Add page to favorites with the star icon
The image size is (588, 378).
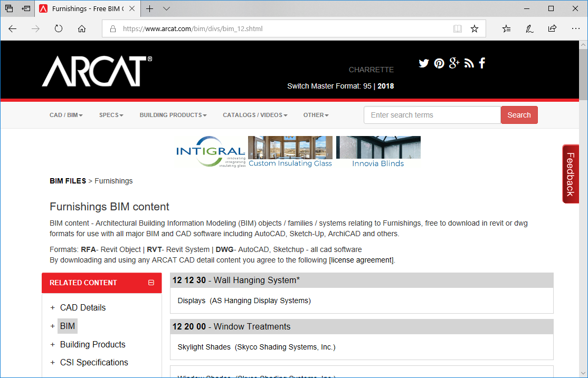click(475, 28)
